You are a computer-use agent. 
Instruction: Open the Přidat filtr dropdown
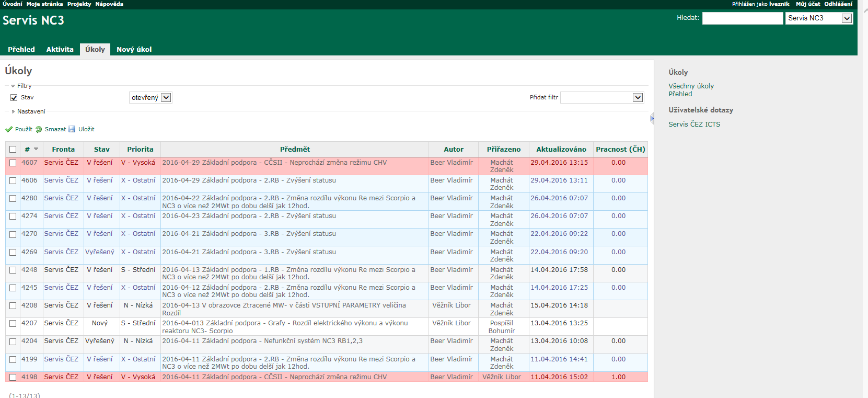click(602, 97)
